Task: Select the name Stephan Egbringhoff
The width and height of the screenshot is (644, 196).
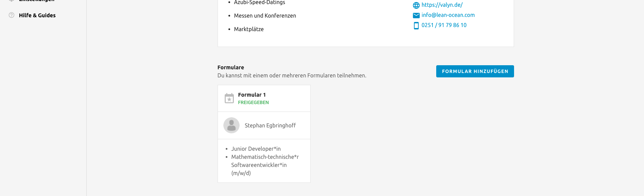Action: [x=270, y=125]
